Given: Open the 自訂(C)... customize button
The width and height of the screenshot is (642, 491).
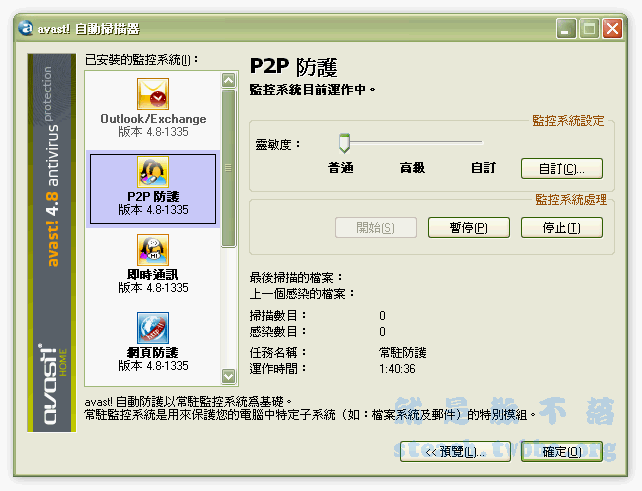Looking at the screenshot, I should 562,169.
